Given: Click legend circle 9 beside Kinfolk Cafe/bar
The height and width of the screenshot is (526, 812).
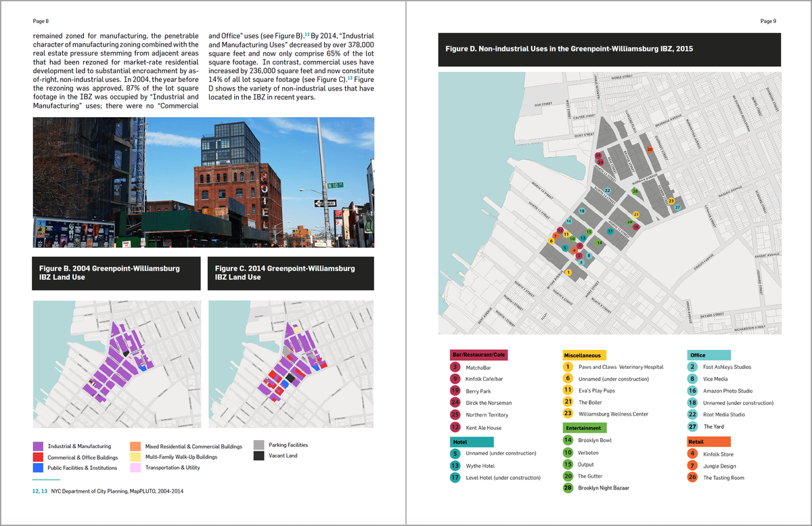Looking at the screenshot, I should (455, 378).
